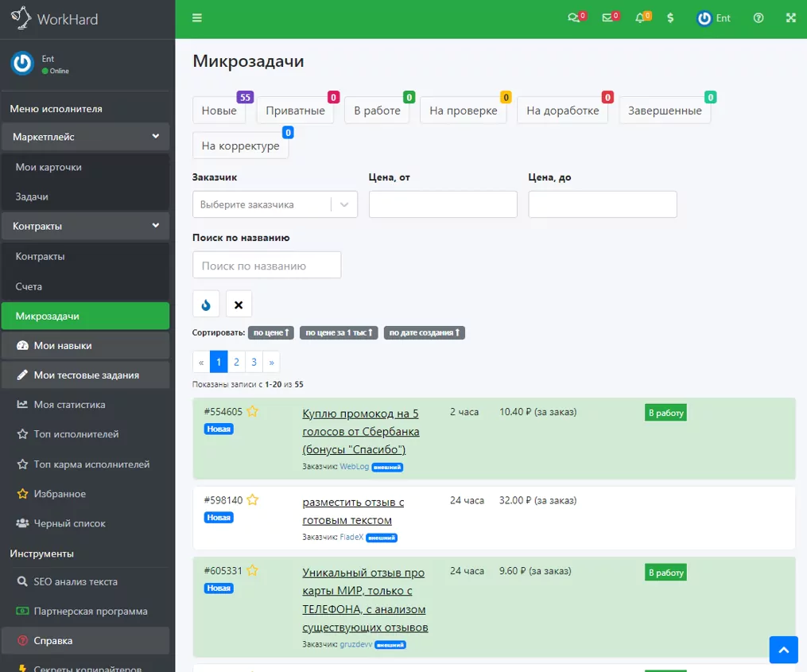Open Мои навыки in sidebar
Image resolution: width=807 pixels, height=672 pixels.
pyautogui.click(x=85, y=345)
